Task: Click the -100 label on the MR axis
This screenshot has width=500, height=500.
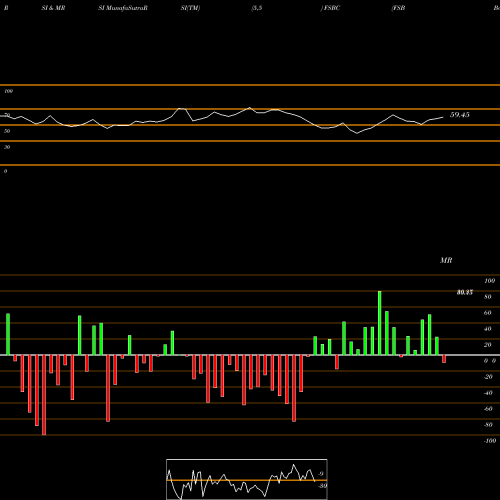Action: [x=490, y=441]
